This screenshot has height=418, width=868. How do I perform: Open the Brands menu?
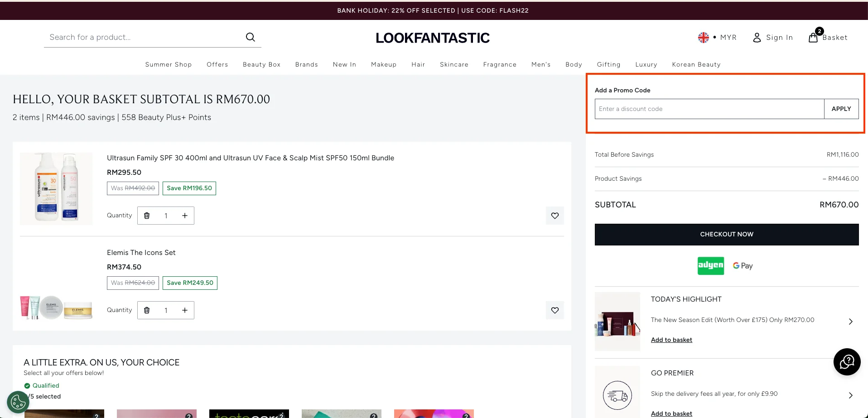click(307, 64)
